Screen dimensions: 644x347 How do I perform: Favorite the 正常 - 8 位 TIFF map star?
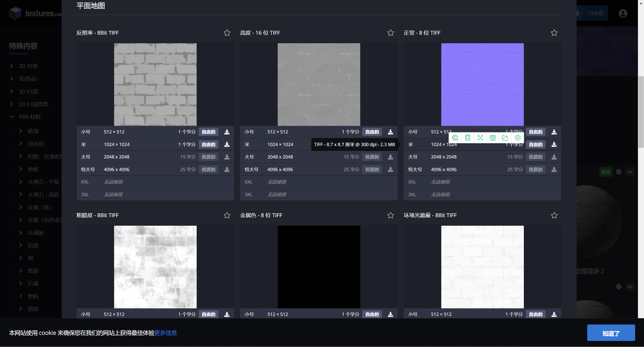tap(554, 33)
